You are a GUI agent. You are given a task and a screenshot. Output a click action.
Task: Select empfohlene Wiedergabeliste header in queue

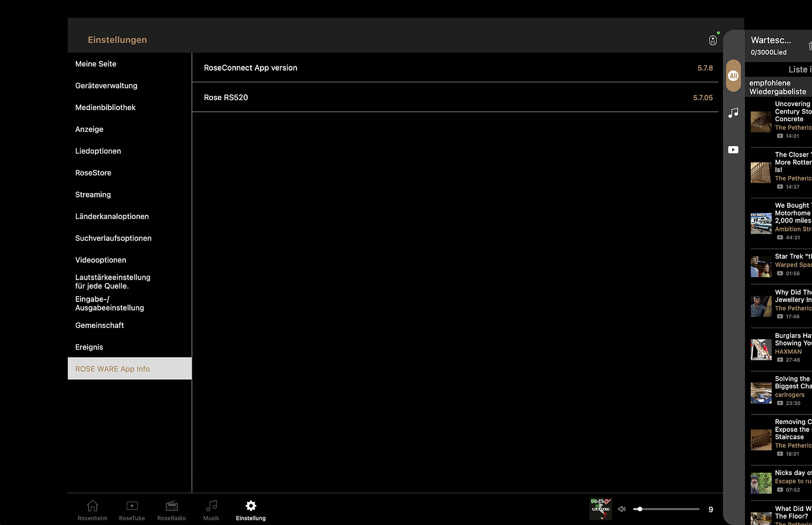coord(778,87)
